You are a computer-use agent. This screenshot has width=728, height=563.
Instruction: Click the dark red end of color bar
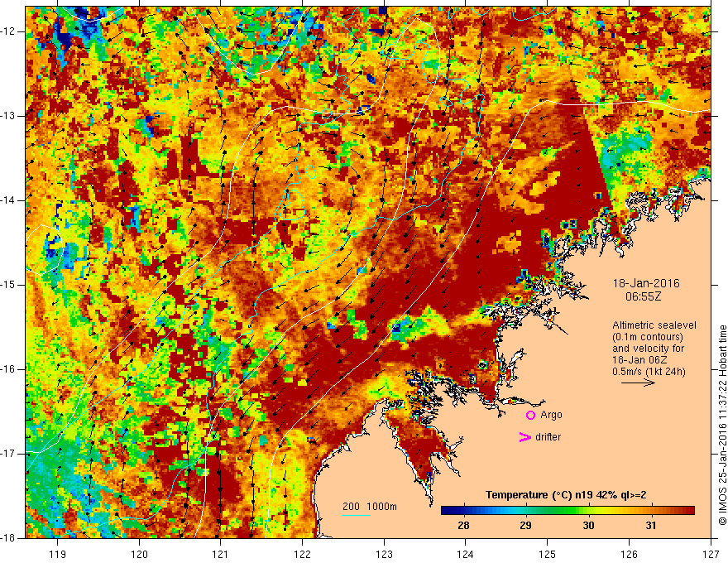coord(689,511)
